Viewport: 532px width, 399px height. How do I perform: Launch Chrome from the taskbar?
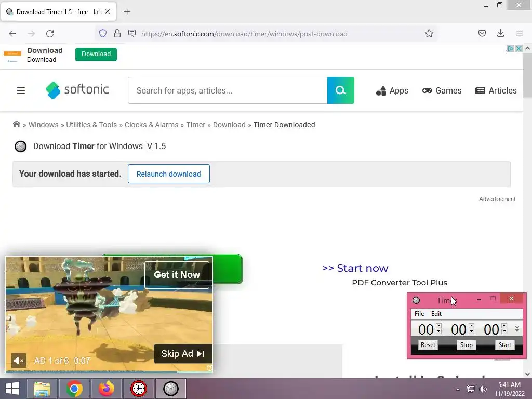point(74,389)
